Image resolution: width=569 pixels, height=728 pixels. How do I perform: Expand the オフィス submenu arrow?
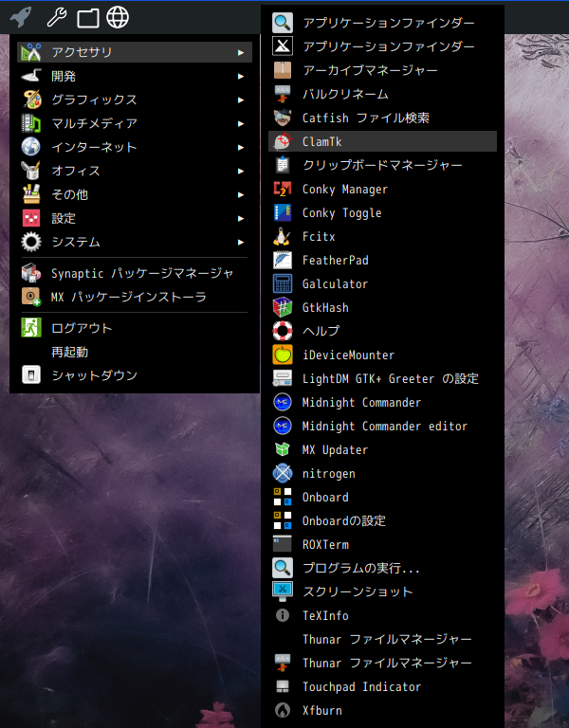(241, 171)
